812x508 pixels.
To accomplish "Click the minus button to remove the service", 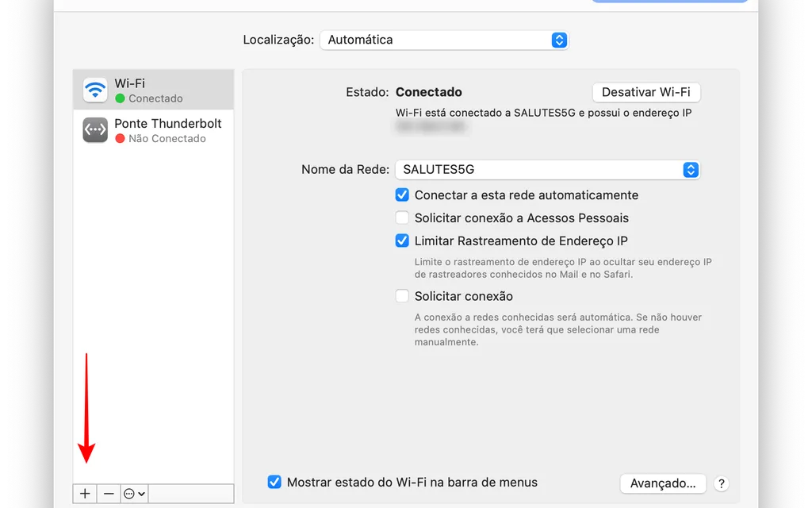I will tap(108, 494).
